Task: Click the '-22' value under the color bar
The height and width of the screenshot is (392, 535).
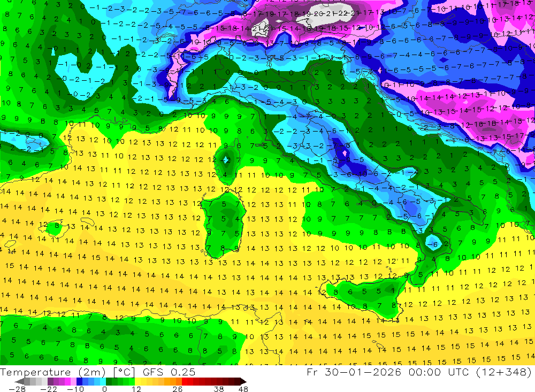Action: pyautogui.click(x=49, y=389)
